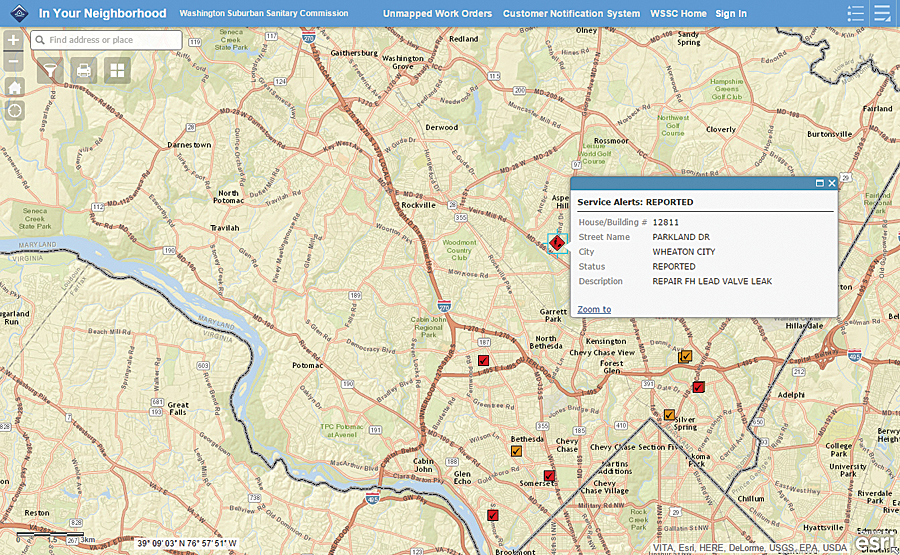Click the orange marker near Silver Spring

pos(669,414)
